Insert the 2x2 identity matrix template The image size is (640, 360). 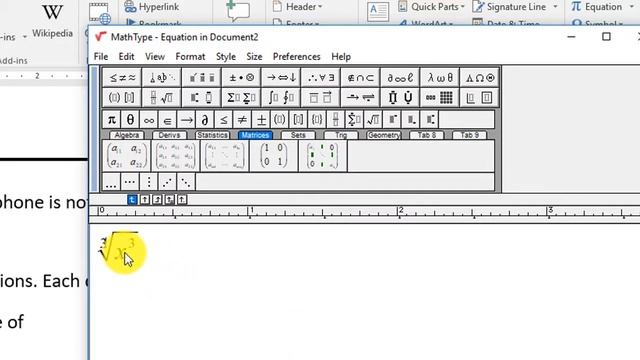point(273,156)
